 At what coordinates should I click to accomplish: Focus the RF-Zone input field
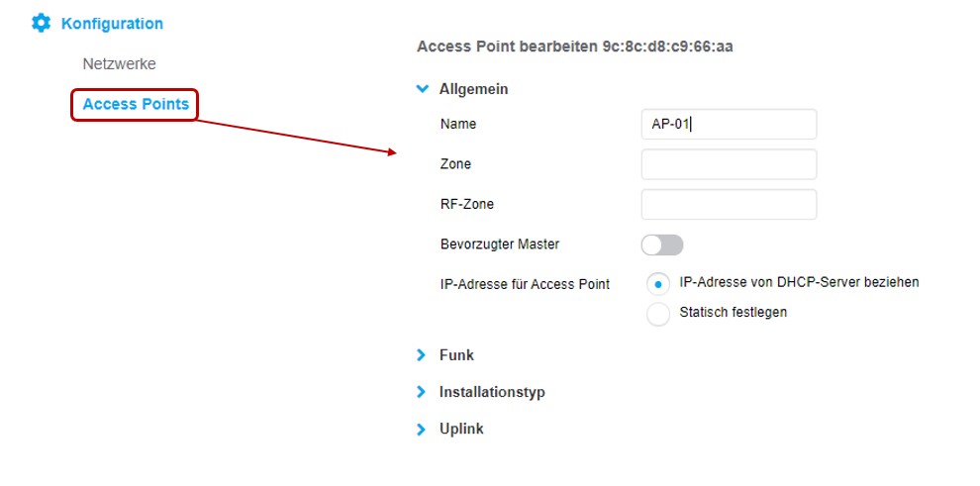click(729, 204)
